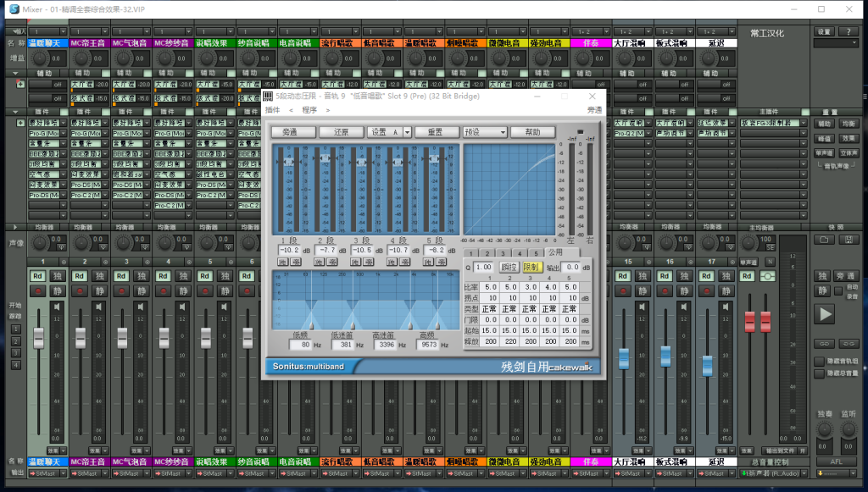
Task: Click the plus icon in the aux section
Action: 20,84
